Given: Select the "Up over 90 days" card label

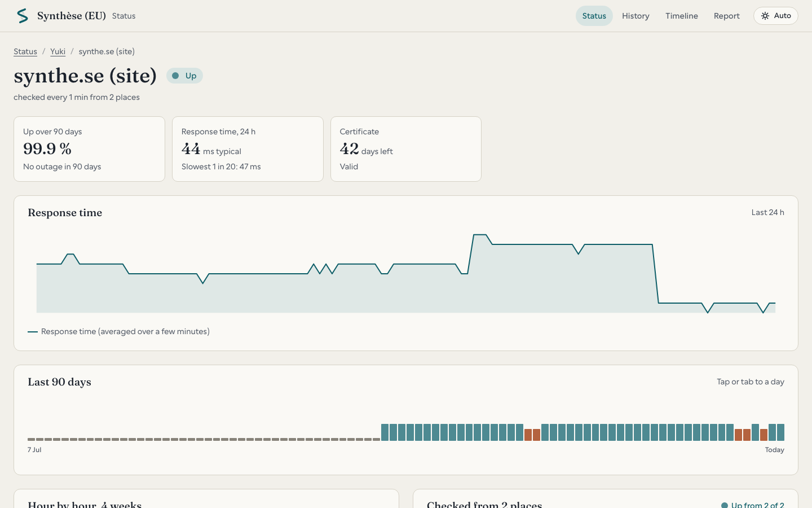Looking at the screenshot, I should (52, 132).
